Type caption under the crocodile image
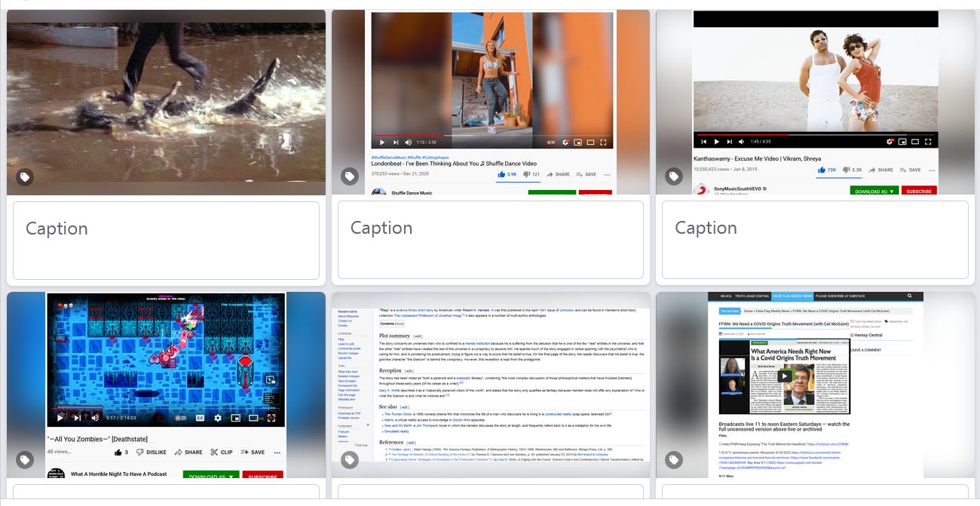 coord(166,240)
